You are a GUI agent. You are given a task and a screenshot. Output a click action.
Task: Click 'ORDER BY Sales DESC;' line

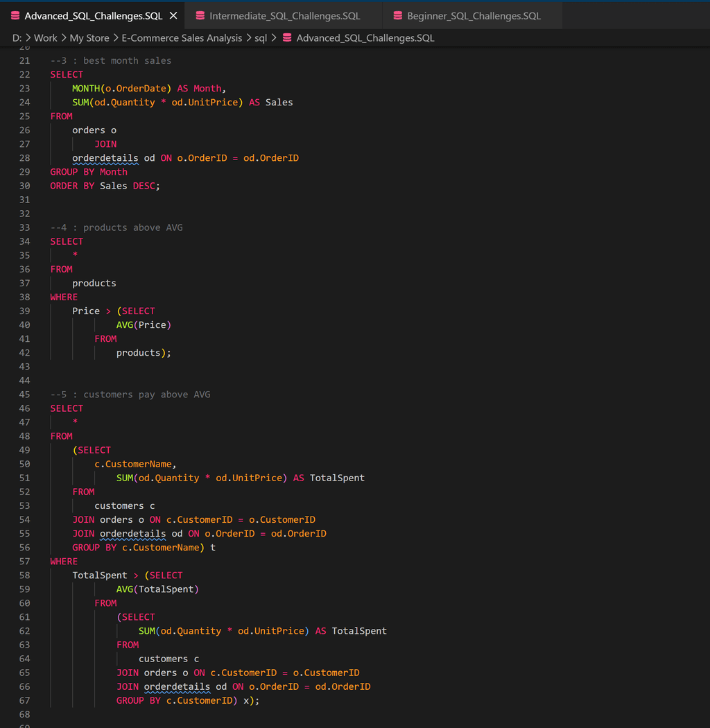coord(105,186)
